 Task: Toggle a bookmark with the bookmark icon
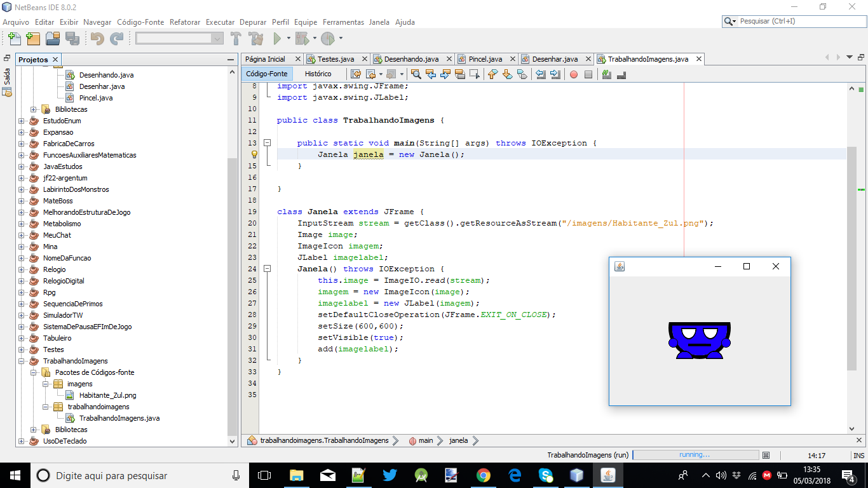coord(522,74)
